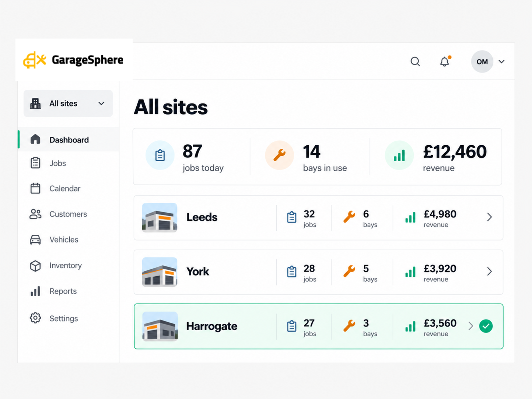Click the total revenue chart icon
The height and width of the screenshot is (399, 532).
pos(399,155)
